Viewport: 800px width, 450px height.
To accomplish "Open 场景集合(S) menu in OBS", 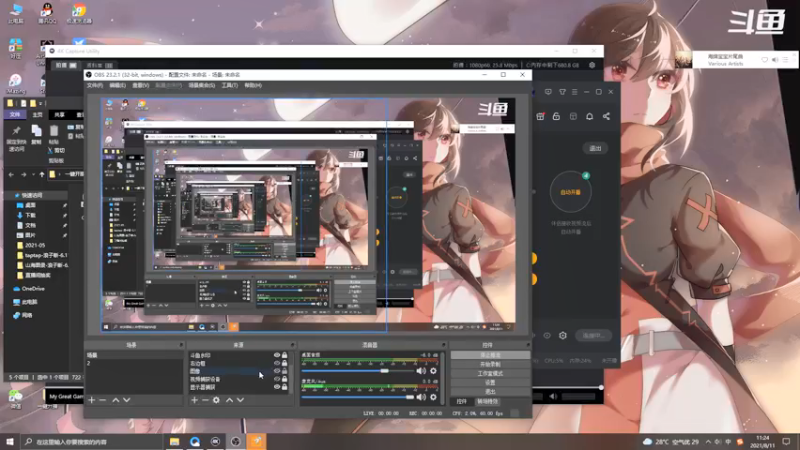I will (x=202, y=85).
